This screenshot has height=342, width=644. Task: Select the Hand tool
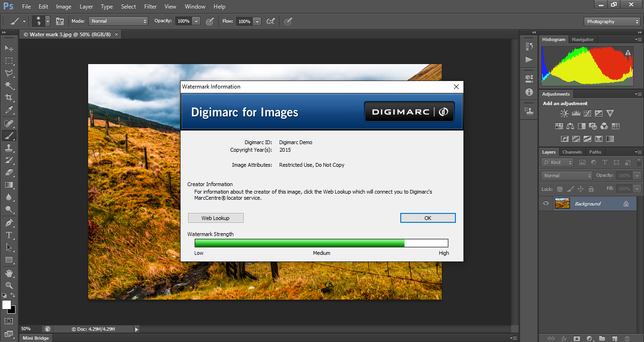tap(9, 273)
